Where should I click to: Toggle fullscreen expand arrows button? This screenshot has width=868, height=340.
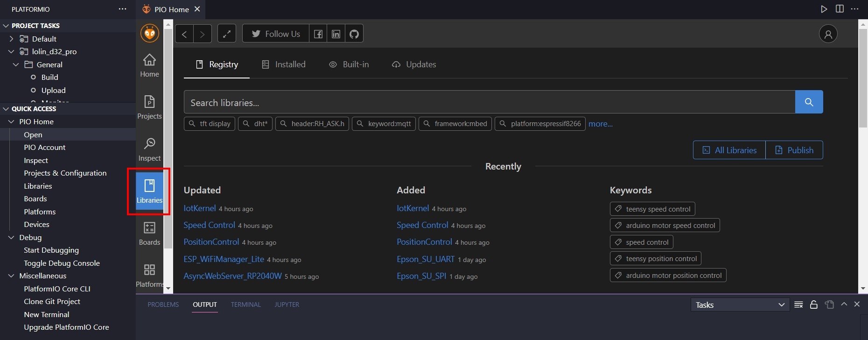click(x=226, y=34)
